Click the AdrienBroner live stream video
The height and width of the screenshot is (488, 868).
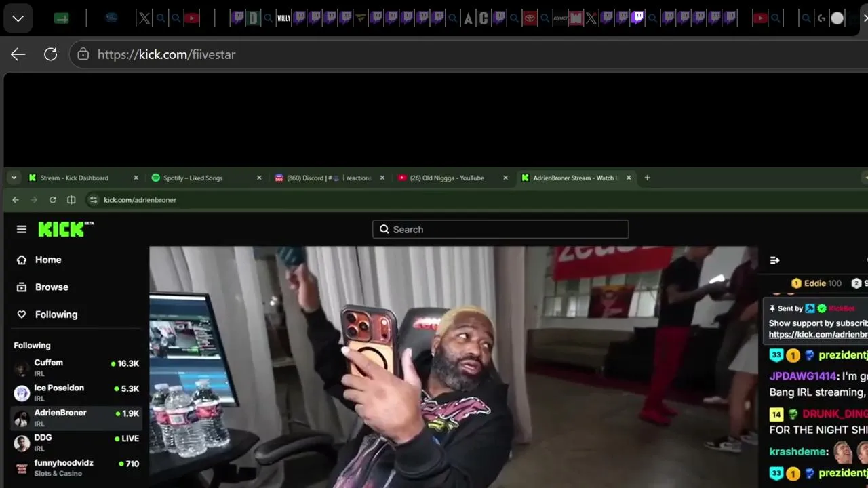(x=453, y=367)
